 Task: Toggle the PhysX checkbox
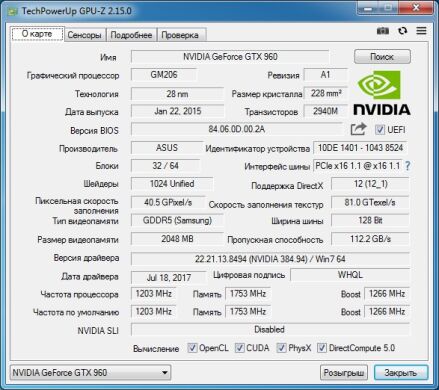[281, 348]
